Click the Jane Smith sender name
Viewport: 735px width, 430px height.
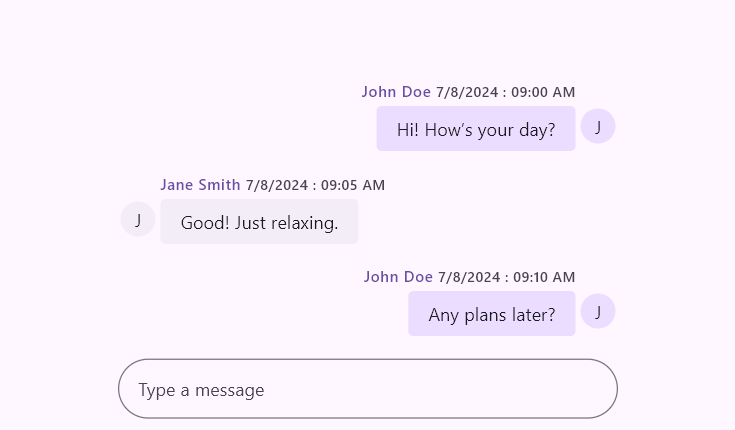pyautogui.click(x=200, y=185)
